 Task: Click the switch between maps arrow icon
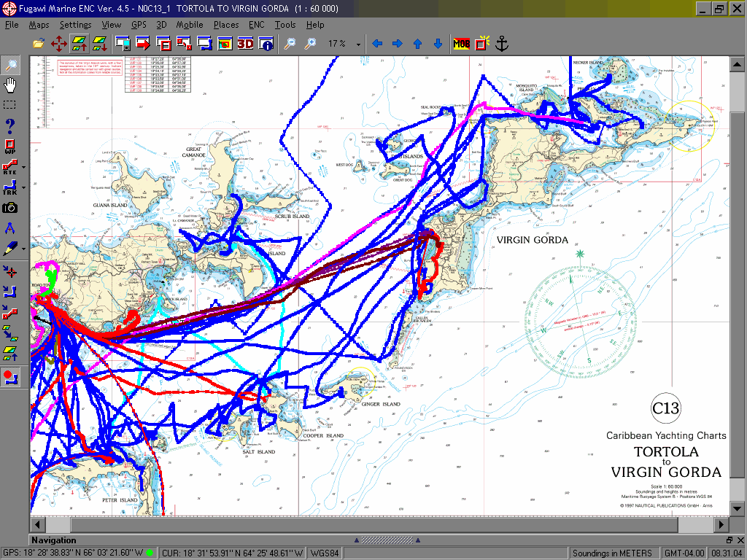[10, 332]
